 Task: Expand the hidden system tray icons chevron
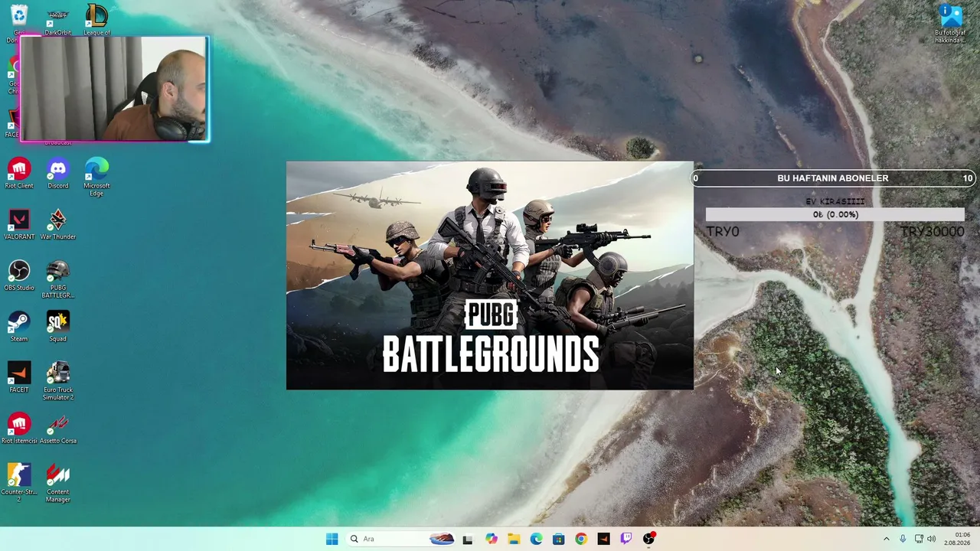click(x=887, y=539)
